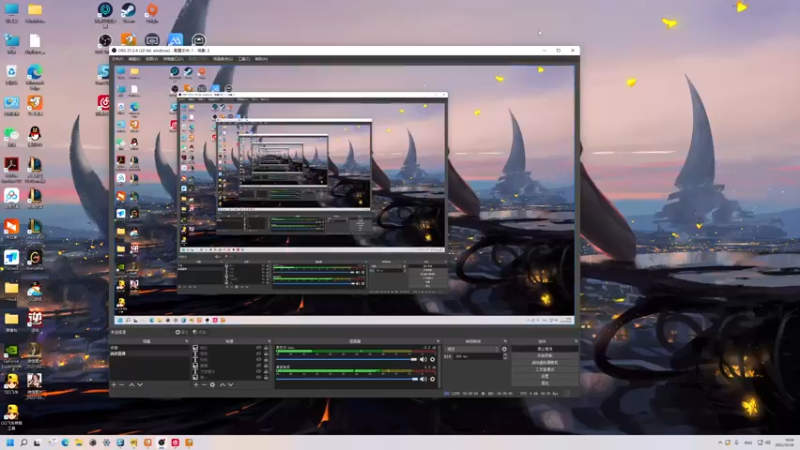Move the selected source down in list
The width and height of the screenshot is (800, 450).
pos(231,385)
